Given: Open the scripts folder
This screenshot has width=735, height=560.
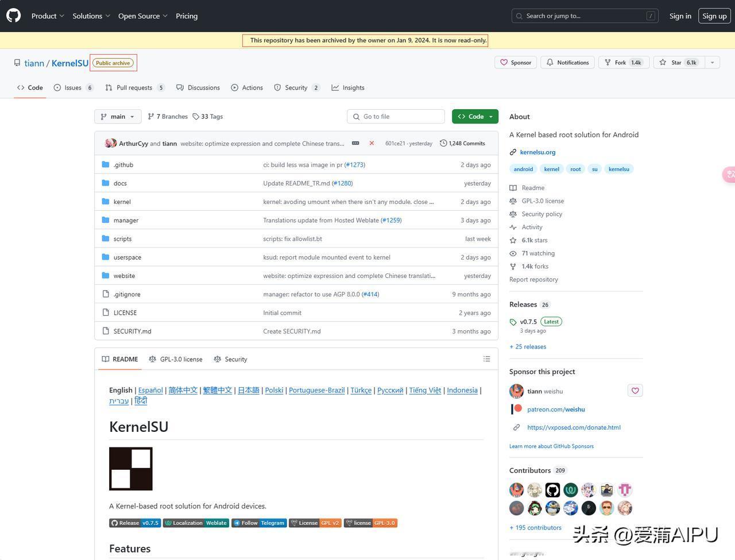Looking at the screenshot, I should point(122,238).
